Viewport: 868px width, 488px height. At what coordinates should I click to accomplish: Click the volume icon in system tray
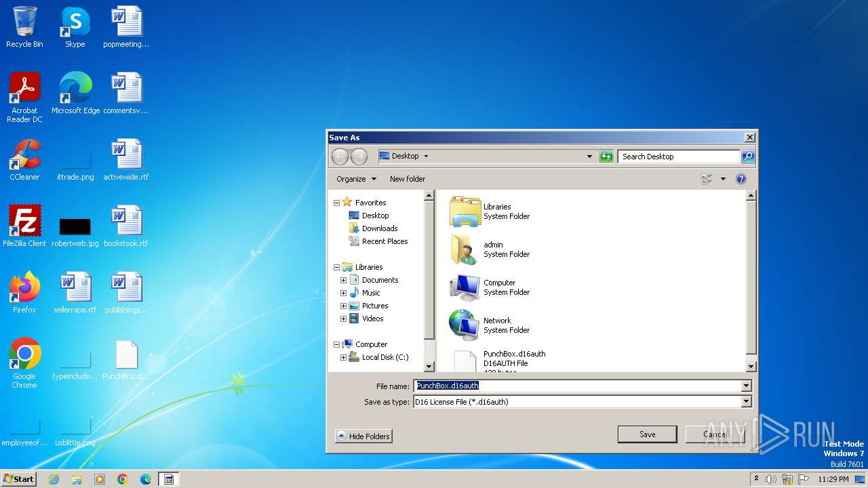(771, 479)
